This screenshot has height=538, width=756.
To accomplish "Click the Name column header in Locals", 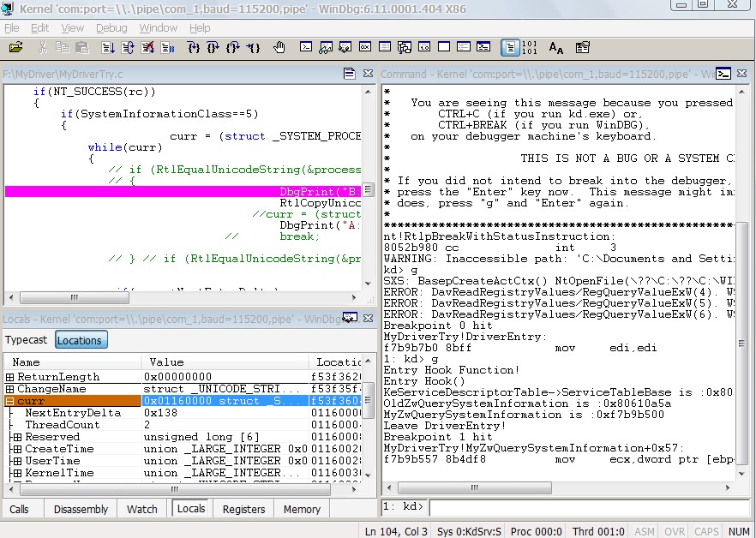I will click(x=73, y=362).
